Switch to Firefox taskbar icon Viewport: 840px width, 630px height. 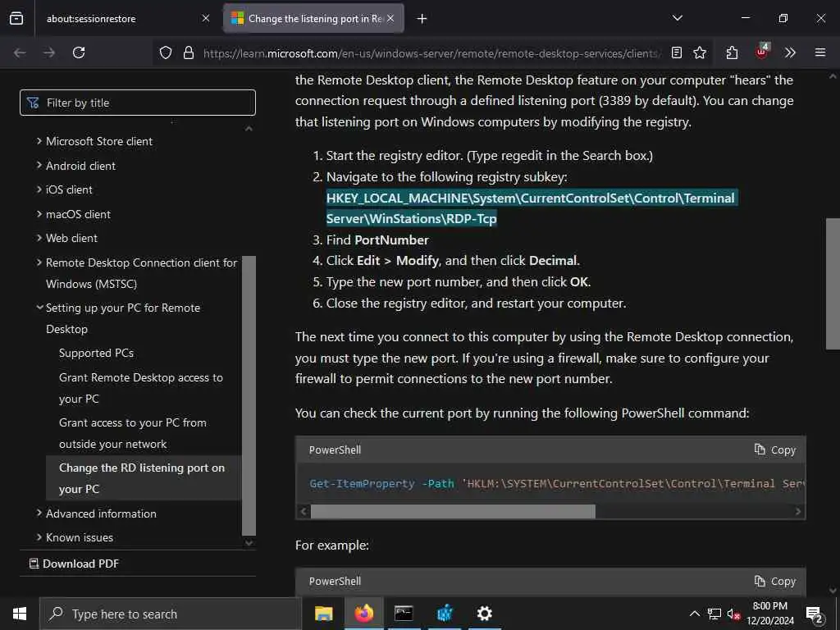363,614
